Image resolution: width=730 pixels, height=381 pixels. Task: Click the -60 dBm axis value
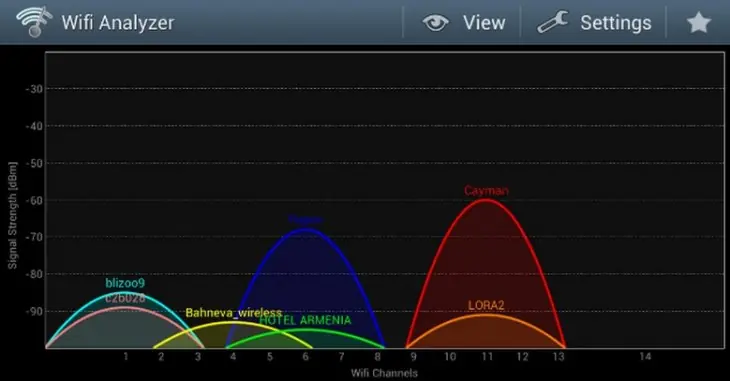click(34, 200)
